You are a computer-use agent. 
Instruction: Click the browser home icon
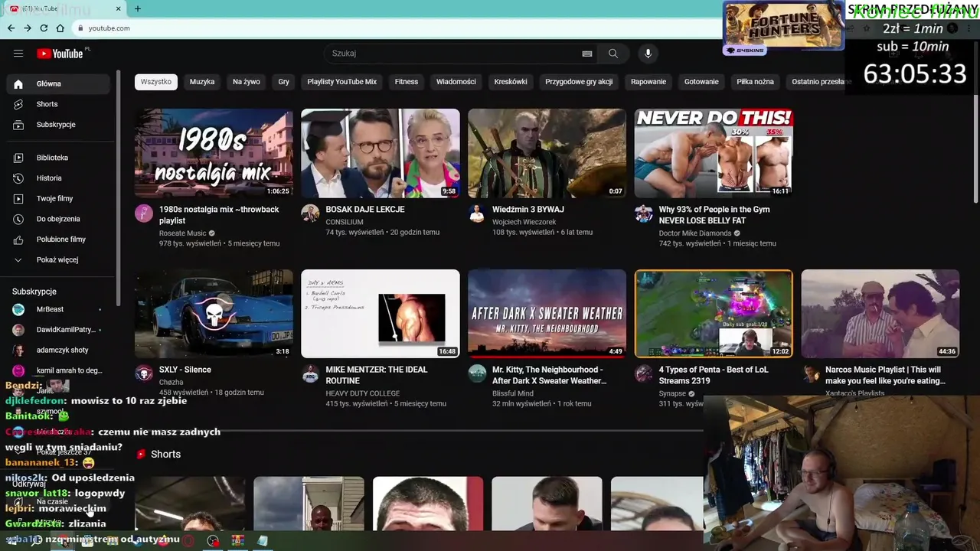point(60,28)
